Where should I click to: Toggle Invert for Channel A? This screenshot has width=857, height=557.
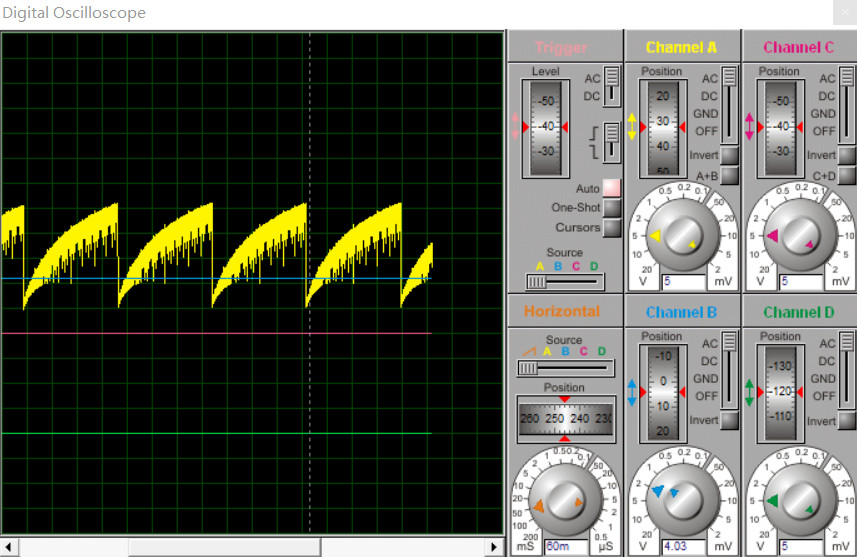730,156
